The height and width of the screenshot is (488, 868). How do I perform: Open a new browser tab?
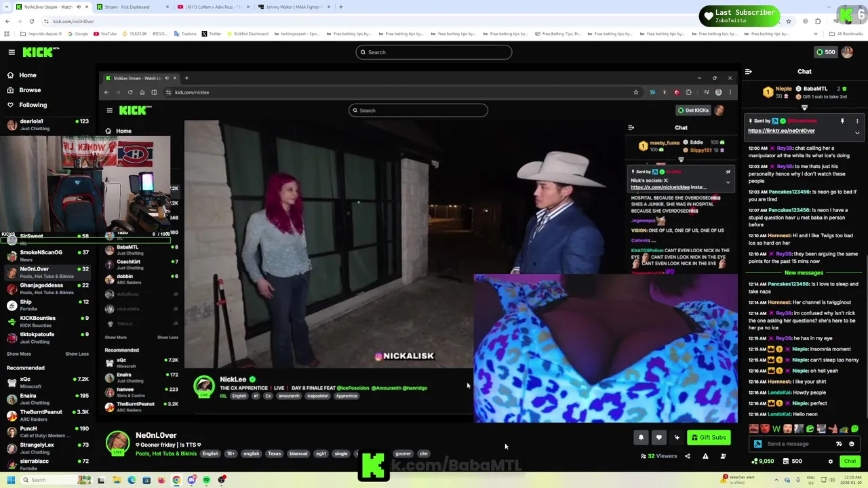(341, 7)
